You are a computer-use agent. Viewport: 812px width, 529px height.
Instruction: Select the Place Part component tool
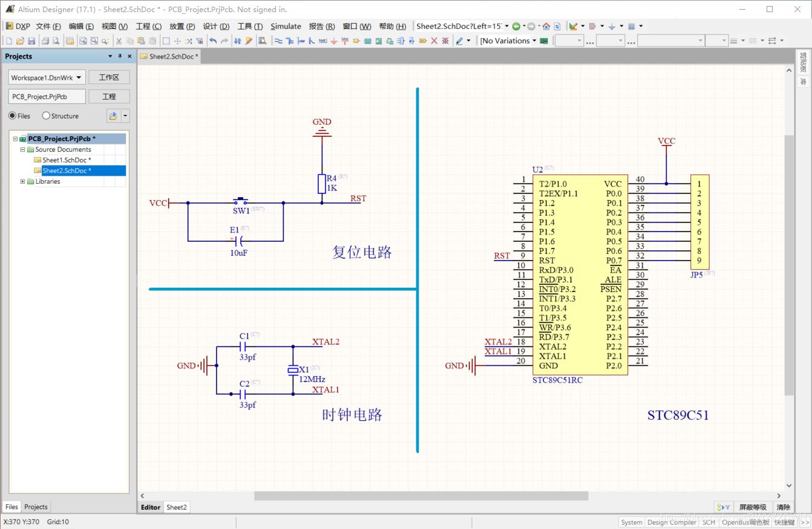(x=356, y=41)
